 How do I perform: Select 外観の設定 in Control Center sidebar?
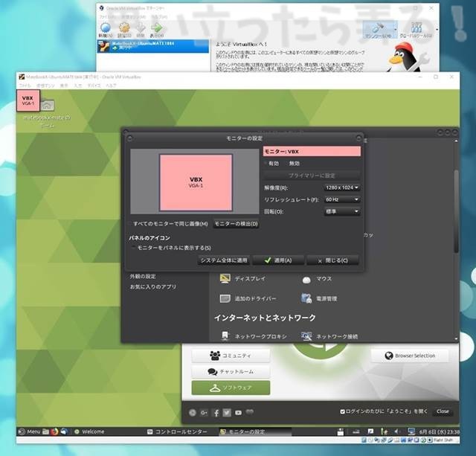pyautogui.click(x=143, y=276)
